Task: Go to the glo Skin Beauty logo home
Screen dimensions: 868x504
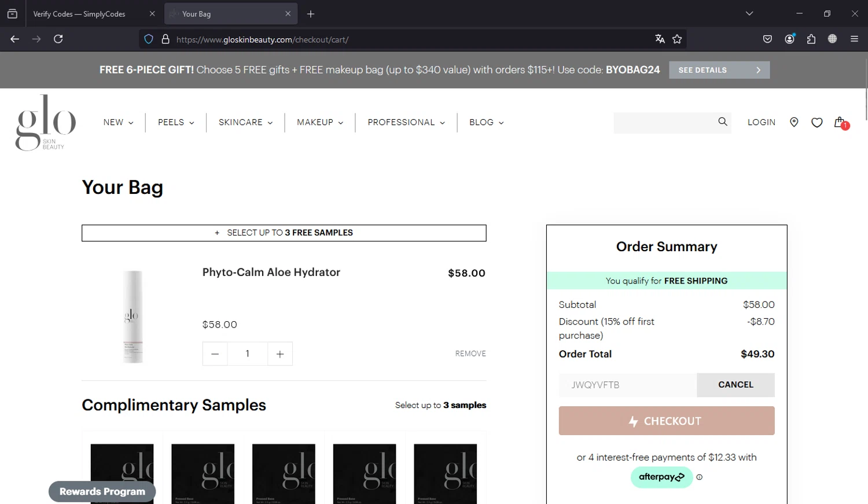Action: click(x=46, y=123)
